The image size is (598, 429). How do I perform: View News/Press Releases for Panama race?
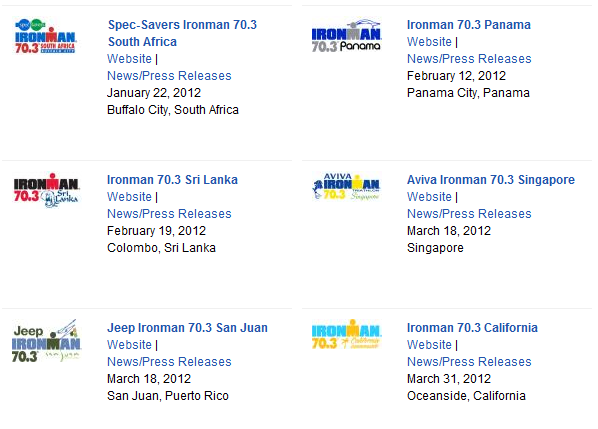(x=469, y=59)
